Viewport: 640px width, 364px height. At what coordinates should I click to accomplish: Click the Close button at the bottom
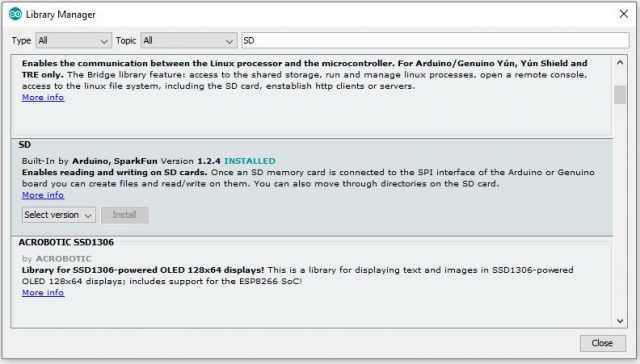602,343
